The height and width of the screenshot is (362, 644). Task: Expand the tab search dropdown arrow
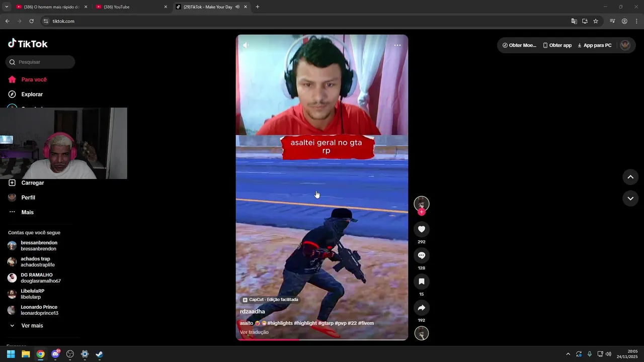tap(7, 7)
